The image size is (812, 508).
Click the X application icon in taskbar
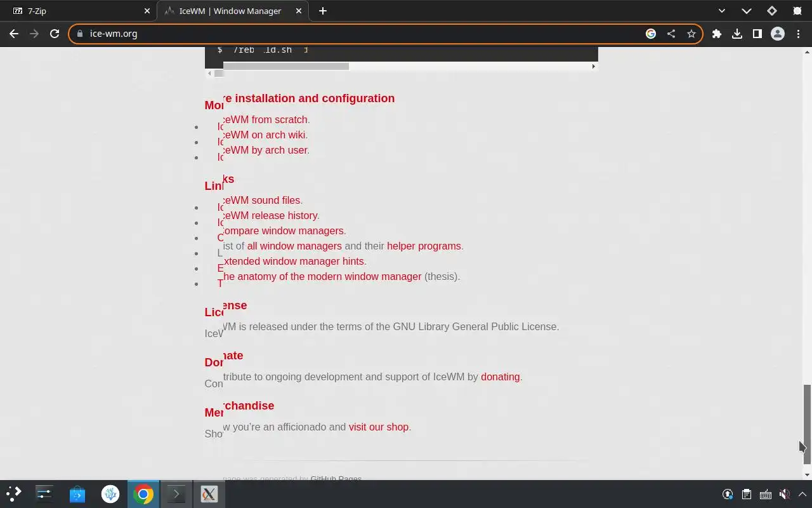point(209,493)
